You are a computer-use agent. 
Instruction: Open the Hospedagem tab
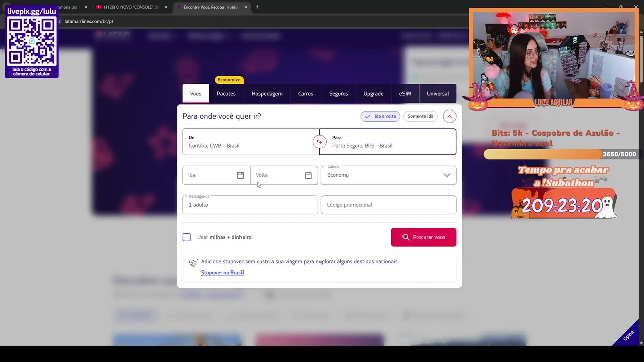pyautogui.click(x=267, y=94)
